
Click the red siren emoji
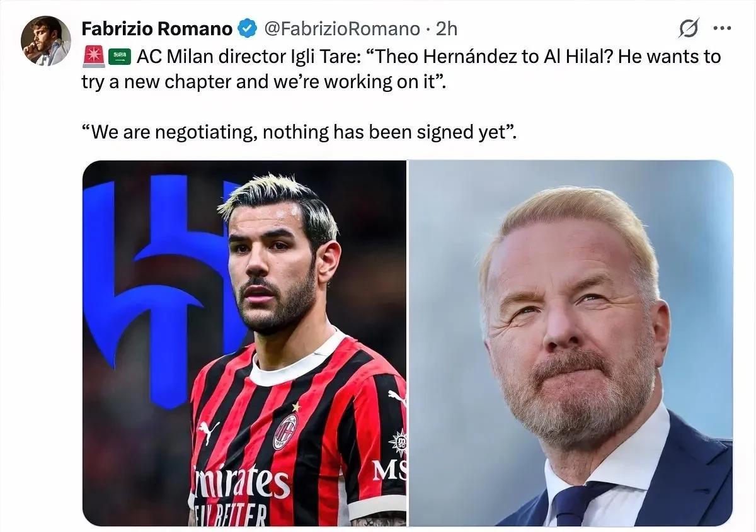click(93, 57)
